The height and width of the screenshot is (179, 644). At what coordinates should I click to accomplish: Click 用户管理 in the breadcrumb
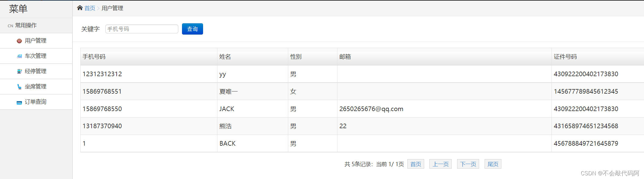click(112, 8)
